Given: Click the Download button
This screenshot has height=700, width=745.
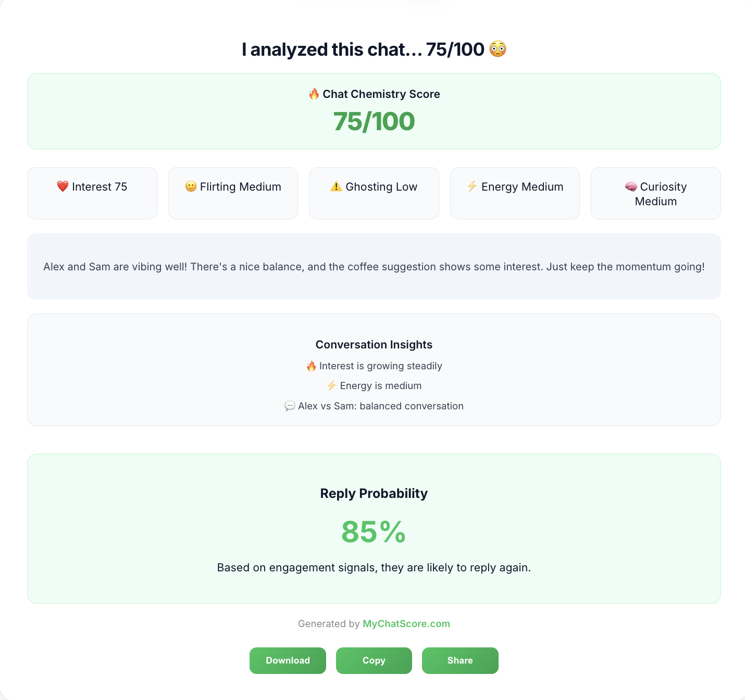Looking at the screenshot, I should coord(288,660).
